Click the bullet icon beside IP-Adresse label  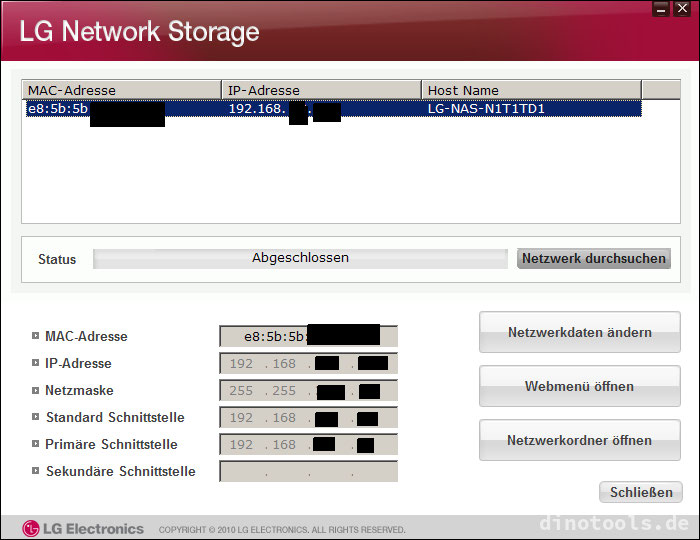click(35, 363)
